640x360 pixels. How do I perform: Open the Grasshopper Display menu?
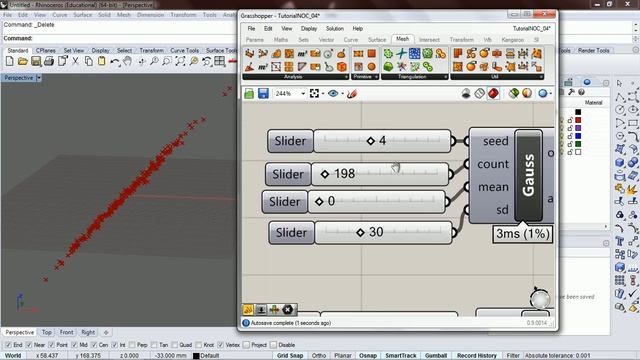pos(309,29)
